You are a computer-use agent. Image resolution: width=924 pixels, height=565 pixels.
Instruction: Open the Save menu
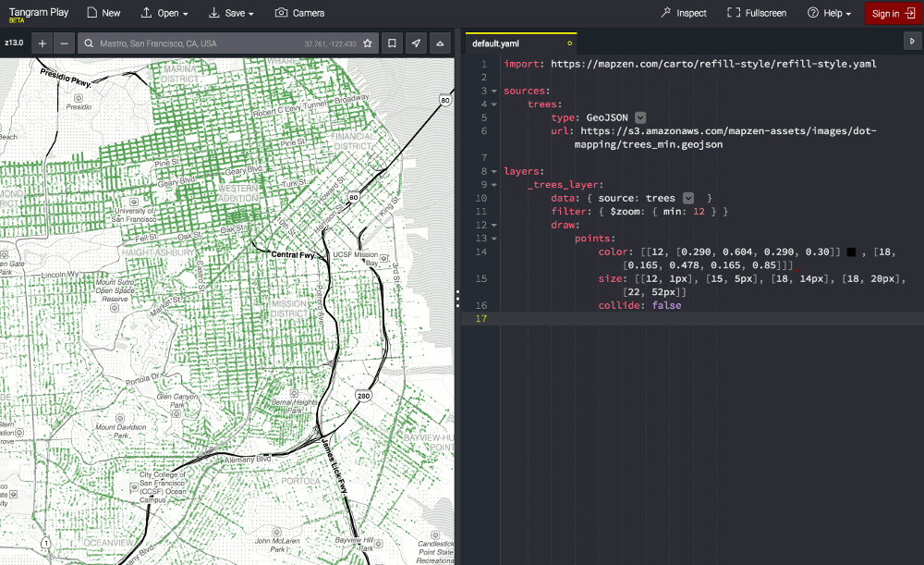[231, 13]
